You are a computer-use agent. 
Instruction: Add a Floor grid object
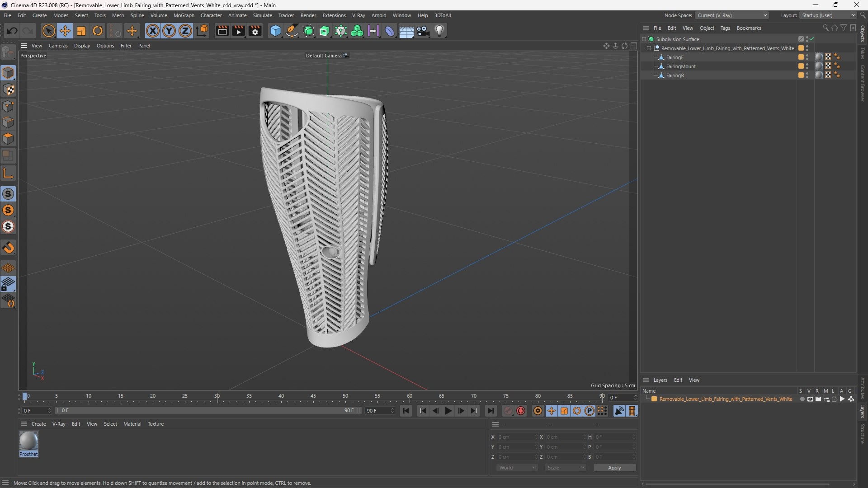406,31
